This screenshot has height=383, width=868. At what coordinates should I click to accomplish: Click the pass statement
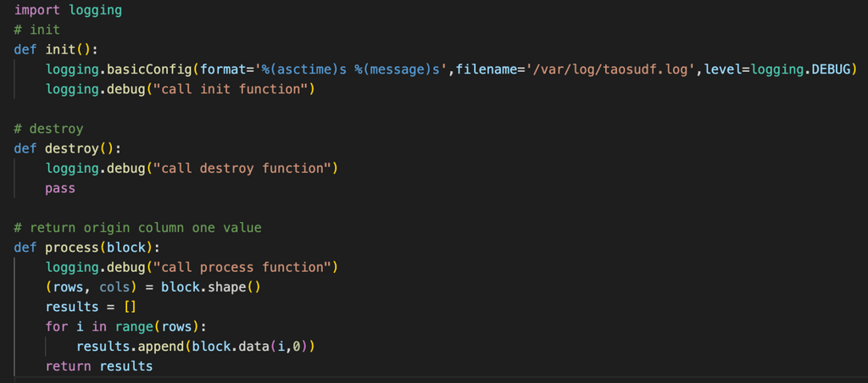(x=60, y=188)
